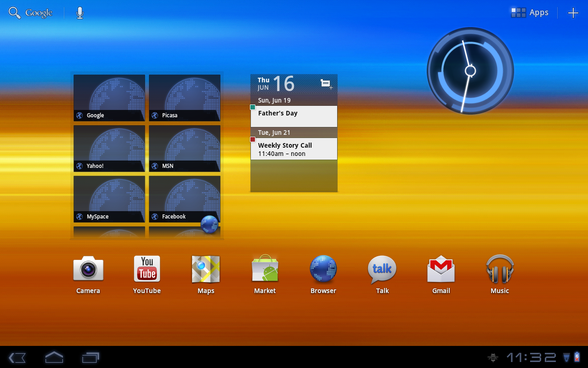Open the MSN bookmark thumbnail
This screenshot has width=588, height=368.
(x=185, y=149)
